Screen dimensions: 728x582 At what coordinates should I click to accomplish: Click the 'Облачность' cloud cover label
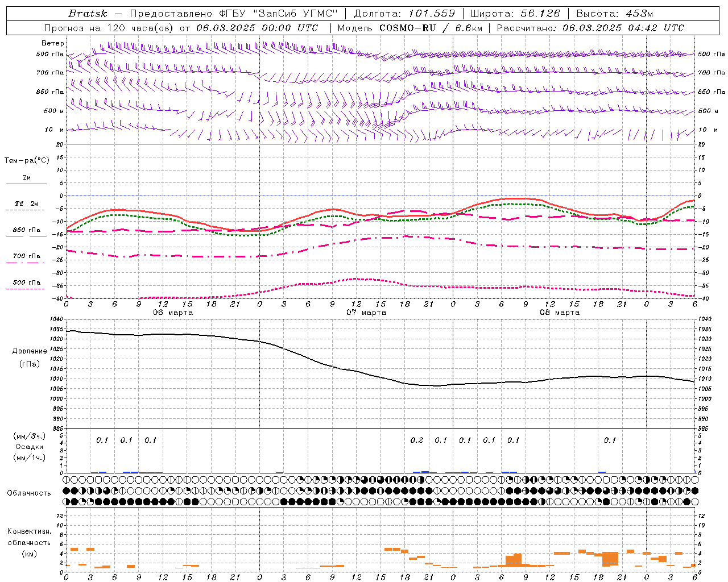[29, 493]
